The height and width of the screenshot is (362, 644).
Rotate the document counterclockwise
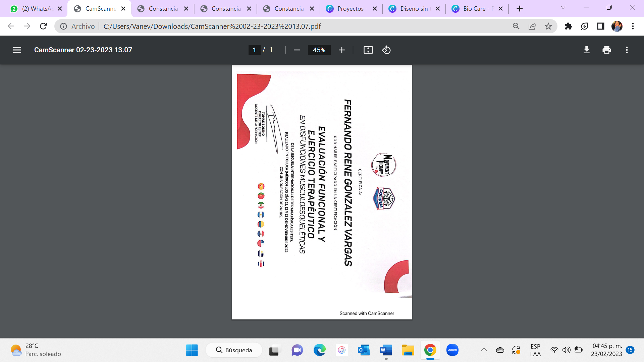click(386, 50)
